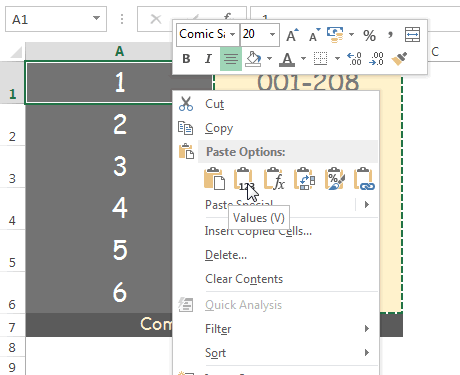Click the Fill Color bucket icon

point(253,59)
